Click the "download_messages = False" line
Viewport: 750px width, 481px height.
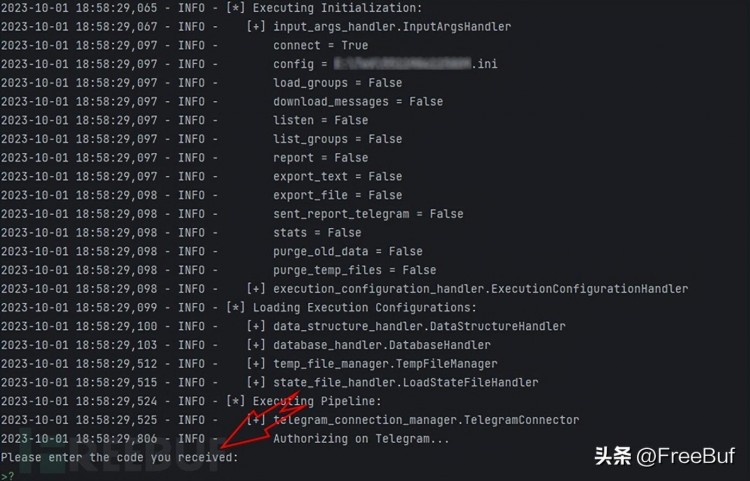tap(358, 101)
